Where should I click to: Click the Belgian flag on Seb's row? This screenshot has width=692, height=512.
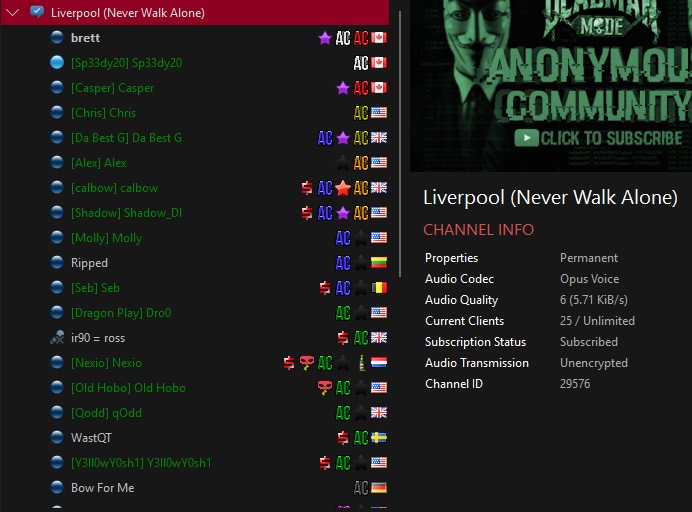click(x=379, y=288)
